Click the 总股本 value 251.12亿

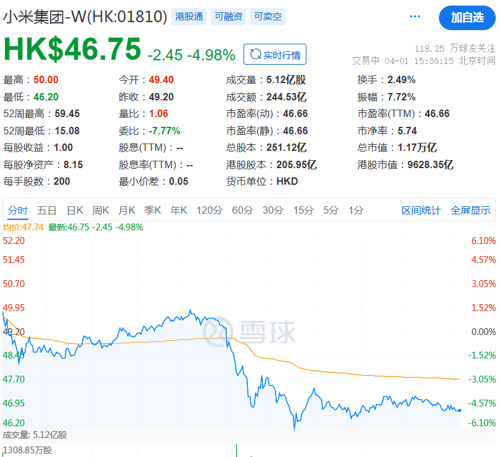point(286,147)
